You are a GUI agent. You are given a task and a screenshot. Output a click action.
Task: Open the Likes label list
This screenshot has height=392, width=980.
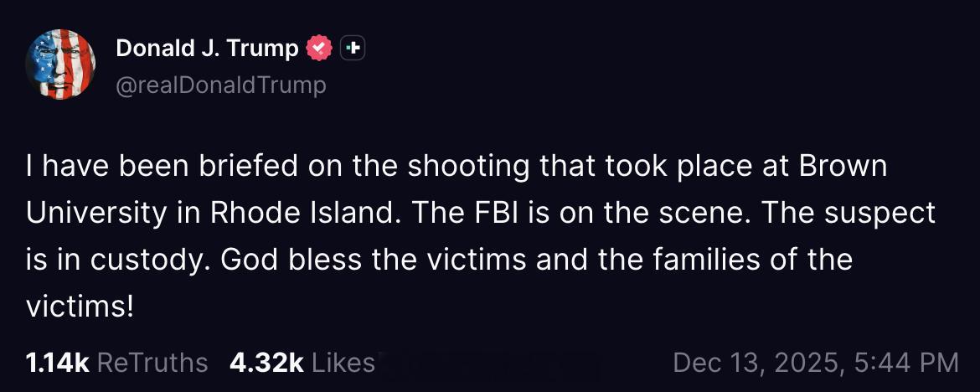point(343,362)
